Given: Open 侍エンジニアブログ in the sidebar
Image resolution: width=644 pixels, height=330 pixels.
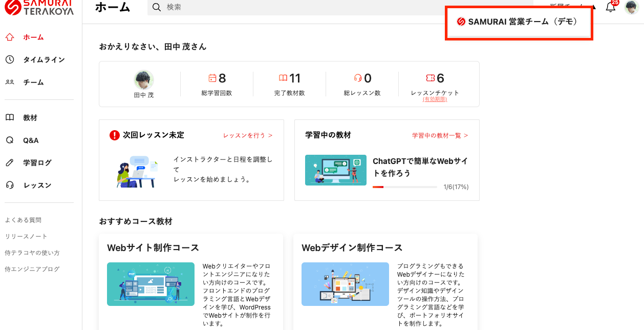Looking at the screenshot, I should click(x=32, y=270).
